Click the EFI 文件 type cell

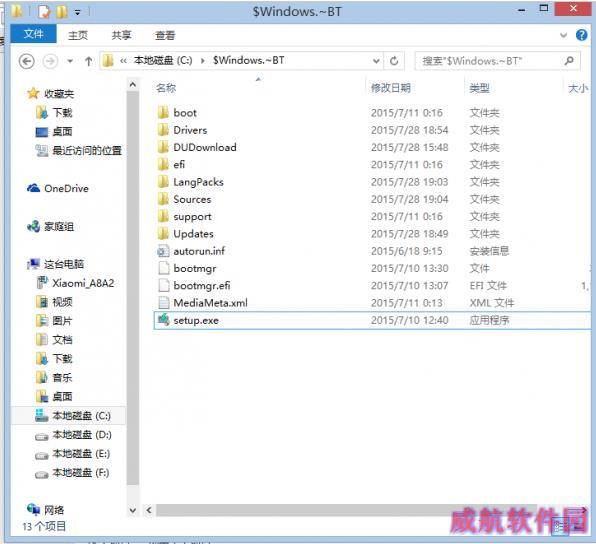(488, 285)
